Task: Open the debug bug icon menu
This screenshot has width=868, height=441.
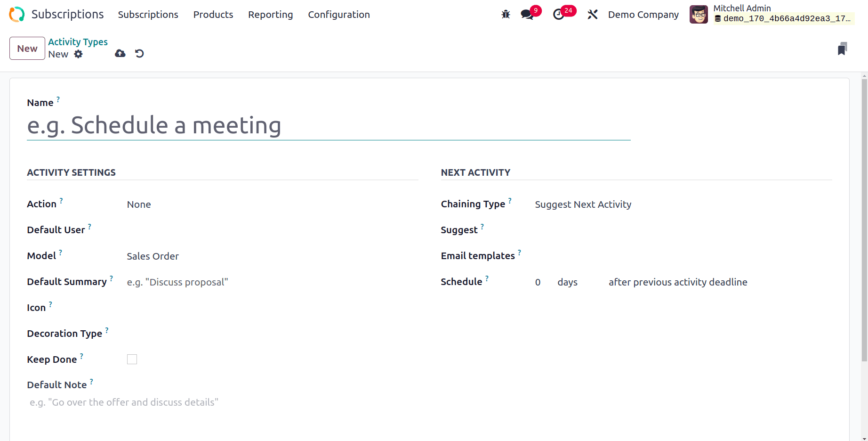Action: click(x=506, y=15)
